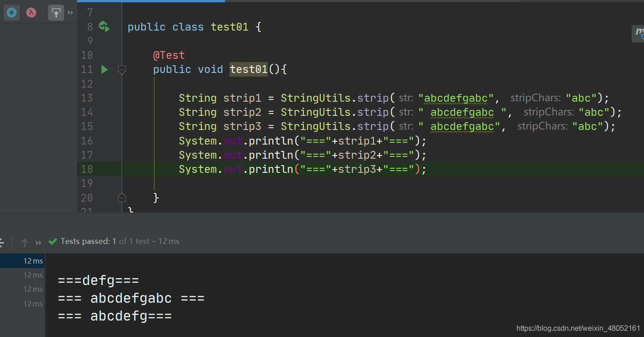Click println on highlighted line 18
Image resolution: width=644 pixels, height=337 pixels.
click(x=271, y=169)
